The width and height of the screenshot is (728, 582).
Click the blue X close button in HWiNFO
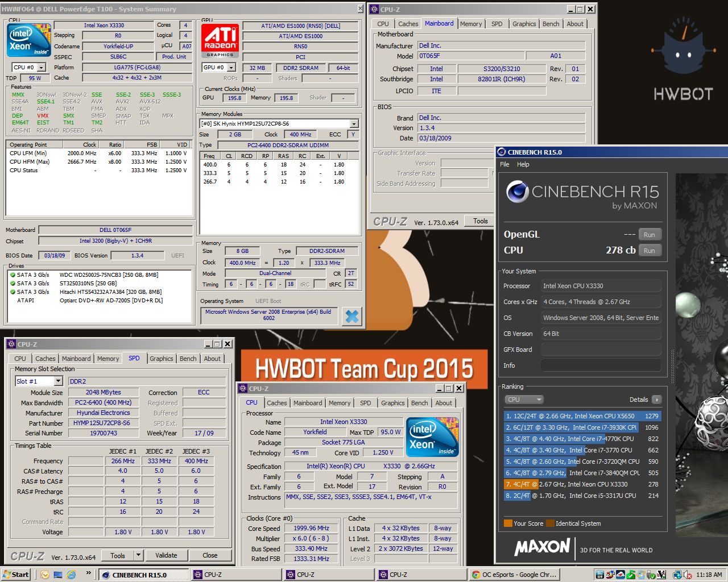click(x=352, y=316)
